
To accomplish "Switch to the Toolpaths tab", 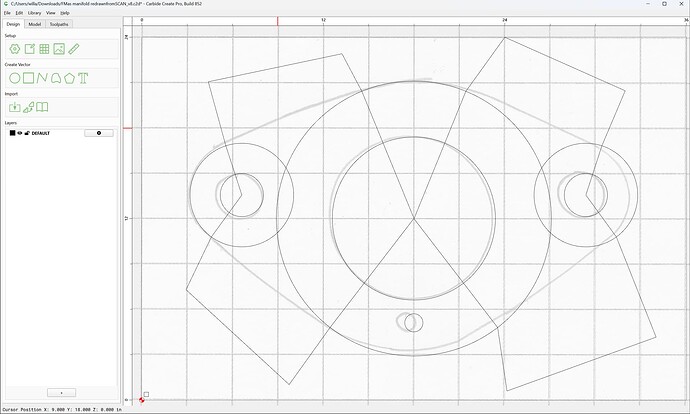I will click(x=59, y=24).
